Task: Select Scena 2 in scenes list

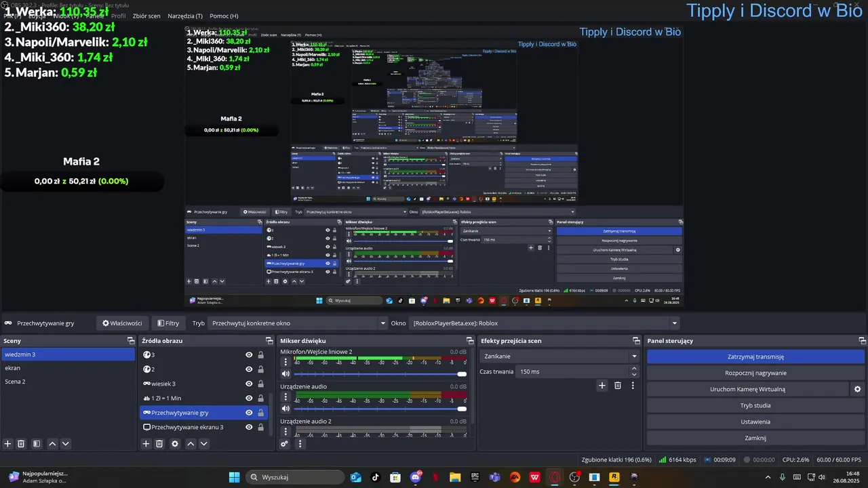Action: point(68,382)
